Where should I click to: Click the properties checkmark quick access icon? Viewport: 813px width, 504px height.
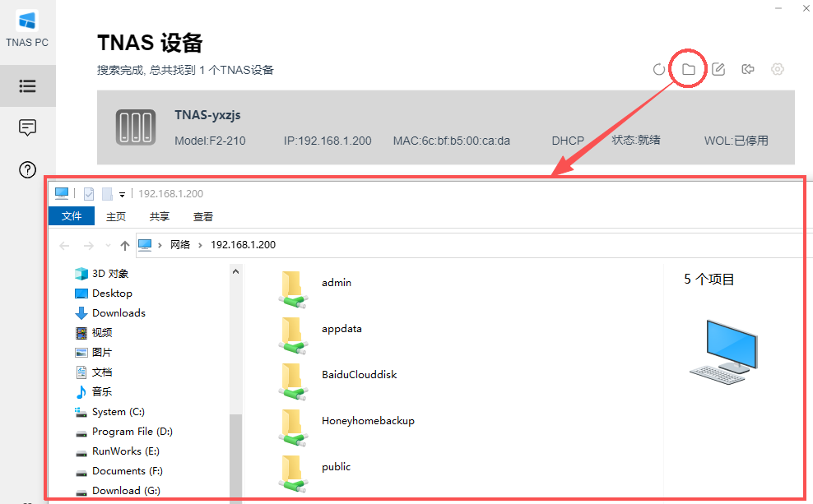(89, 194)
